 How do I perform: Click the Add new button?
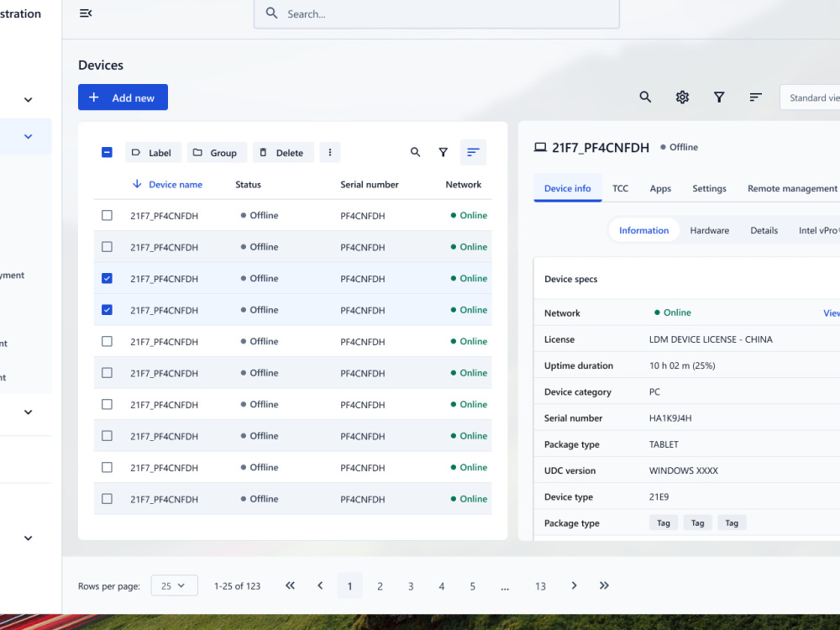pyautogui.click(x=123, y=97)
